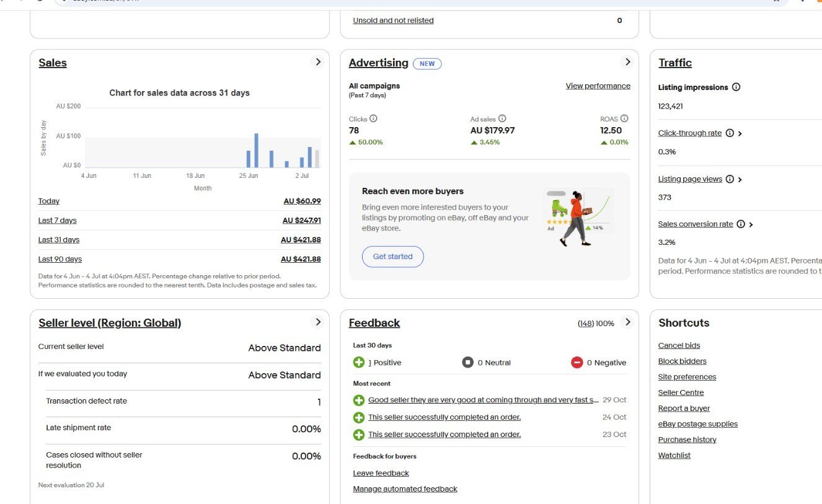Expand Advertising panel arrow
The image size is (822, 504).
click(x=627, y=62)
